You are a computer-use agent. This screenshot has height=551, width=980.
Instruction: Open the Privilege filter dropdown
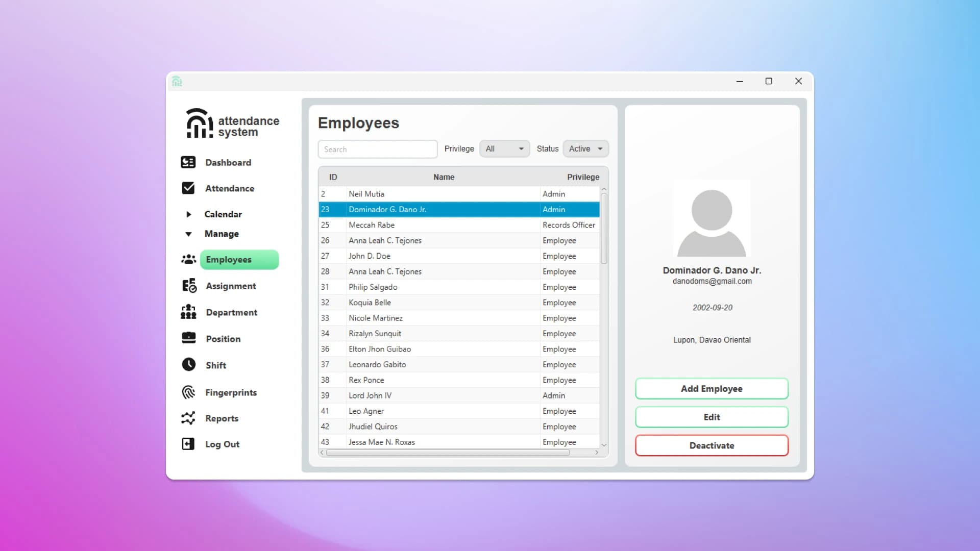[x=504, y=148]
